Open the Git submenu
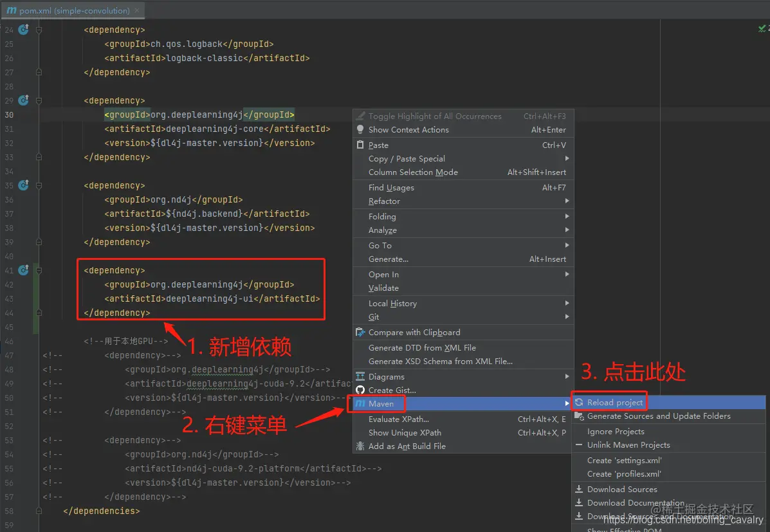 (x=463, y=317)
